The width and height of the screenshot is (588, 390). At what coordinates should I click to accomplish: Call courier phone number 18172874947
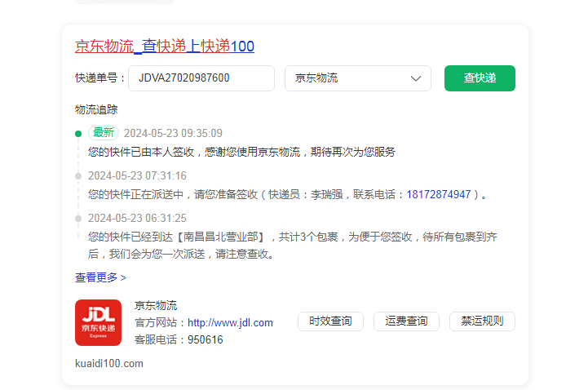coord(439,194)
